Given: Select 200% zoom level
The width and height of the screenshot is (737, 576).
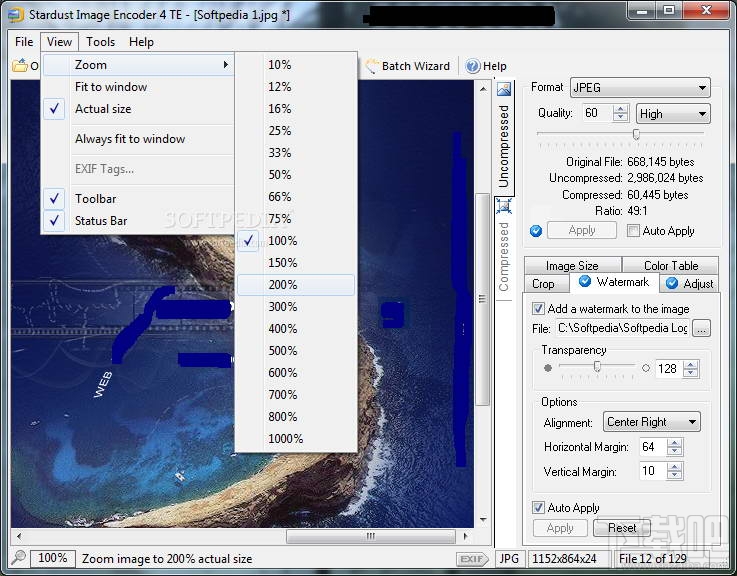Looking at the screenshot, I should (x=296, y=285).
